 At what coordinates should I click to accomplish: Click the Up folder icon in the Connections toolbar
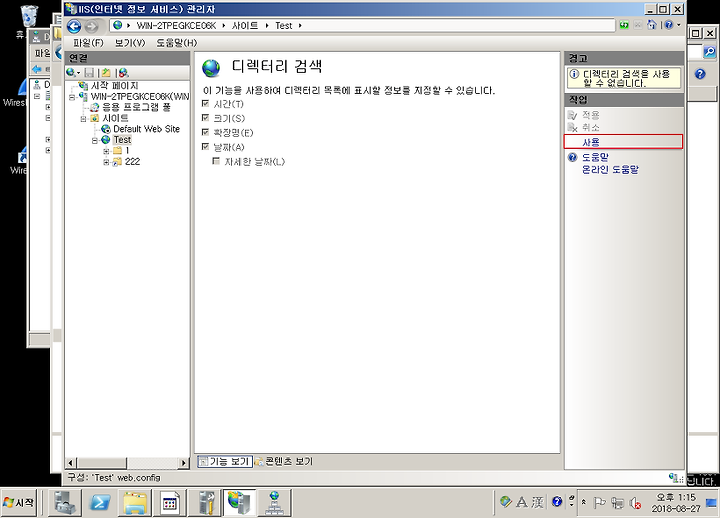[x=106, y=73]
